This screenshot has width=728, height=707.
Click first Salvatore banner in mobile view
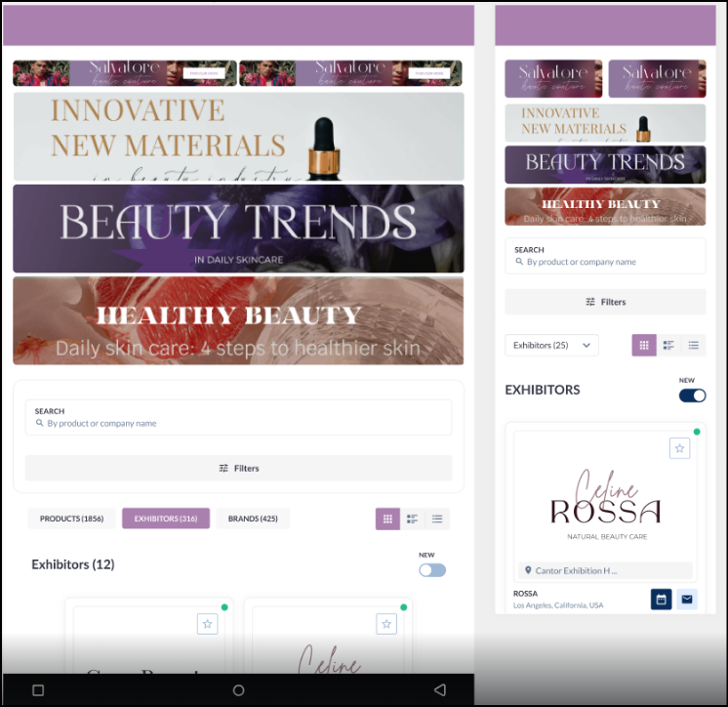tap(553, 78)
